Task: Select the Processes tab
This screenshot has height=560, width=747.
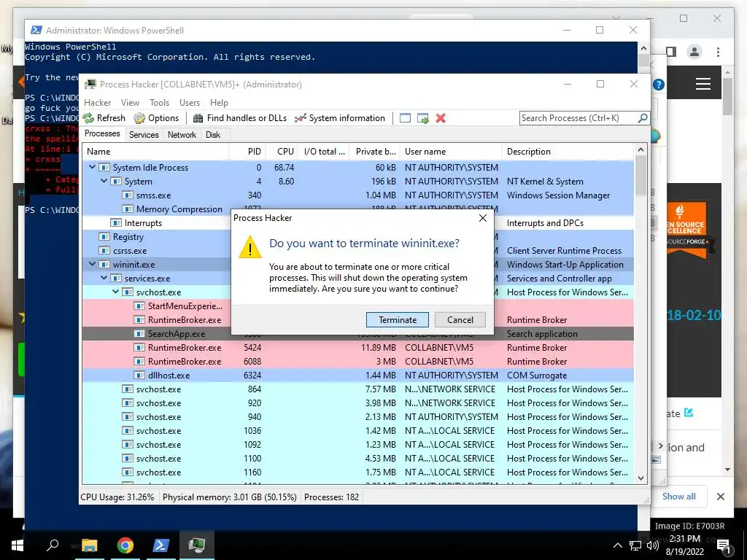Action: pyautogui.click(x=102, y=134)
